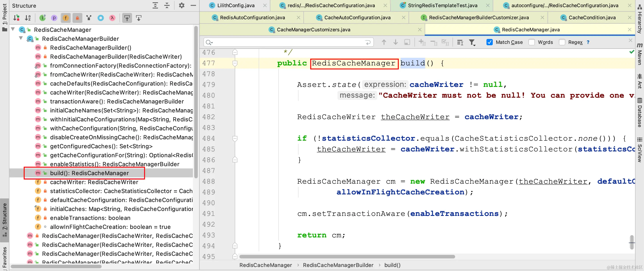Fold the if block at line 484
The width and height of the screenshot is (644, 271).
coord(235,138)
